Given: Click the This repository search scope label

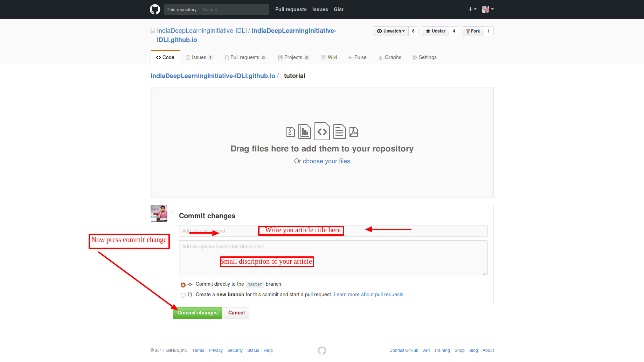Looking at the screenshot, I should pyautogui.click(x=182, y=9).
